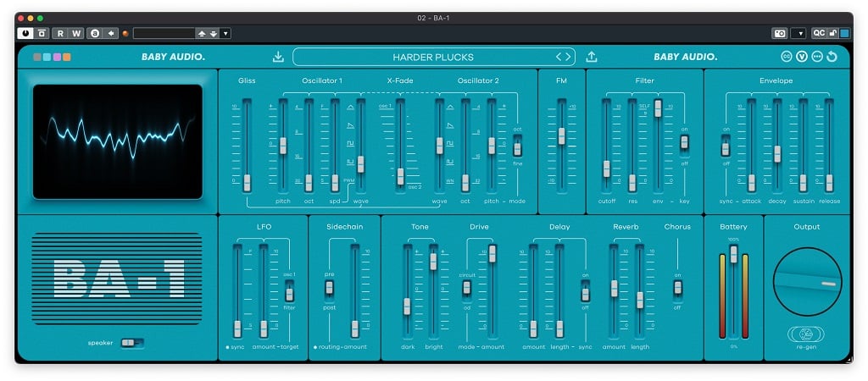The height and width of the screenshot is (381, 868).
Task: Click the Drive amount slider
Action: (x=492, y=254)
